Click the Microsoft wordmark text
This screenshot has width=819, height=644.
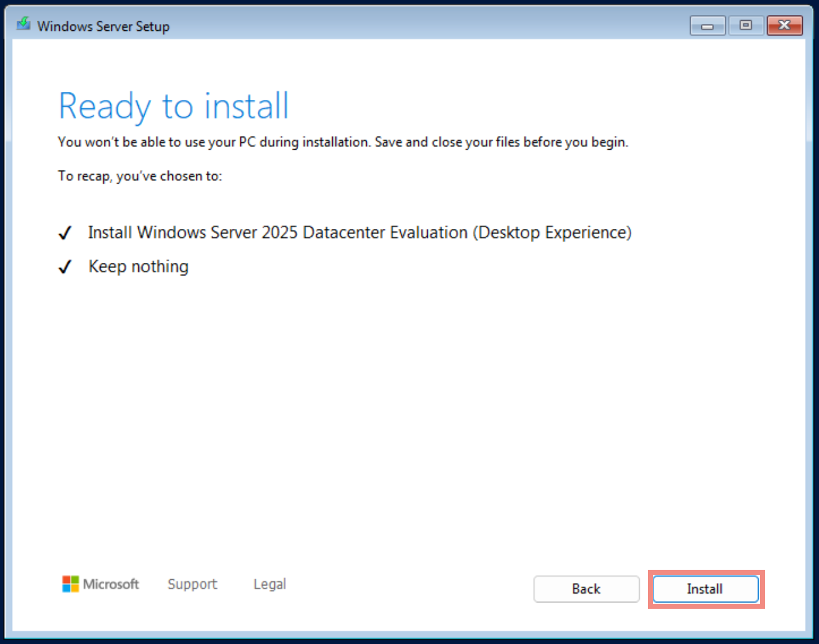111,584
